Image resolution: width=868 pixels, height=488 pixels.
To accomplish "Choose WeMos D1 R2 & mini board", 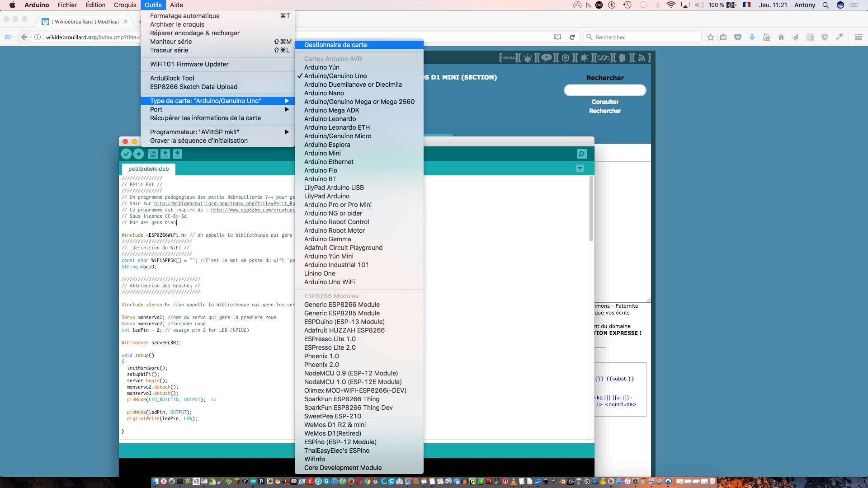I will point(335,425).
